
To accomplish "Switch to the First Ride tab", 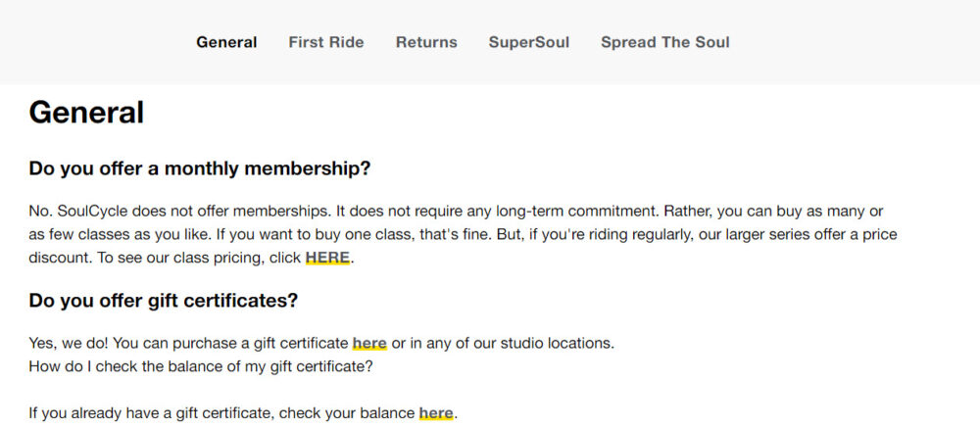I will (x=325, y=42).
